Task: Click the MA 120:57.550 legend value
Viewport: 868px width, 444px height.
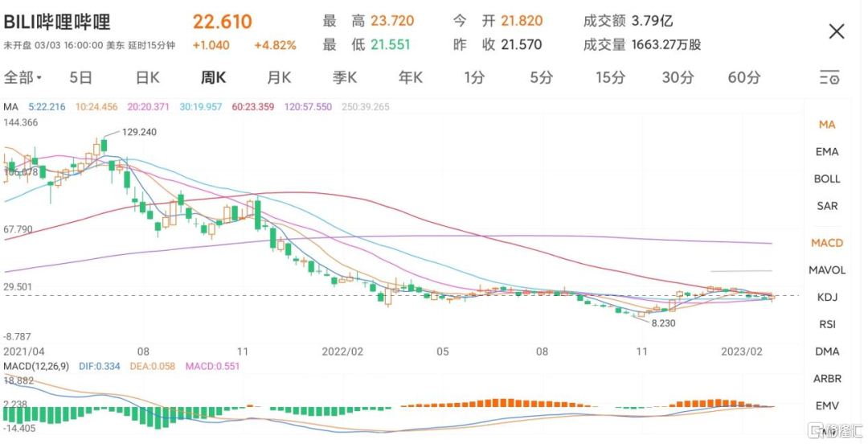Action: 309,107
